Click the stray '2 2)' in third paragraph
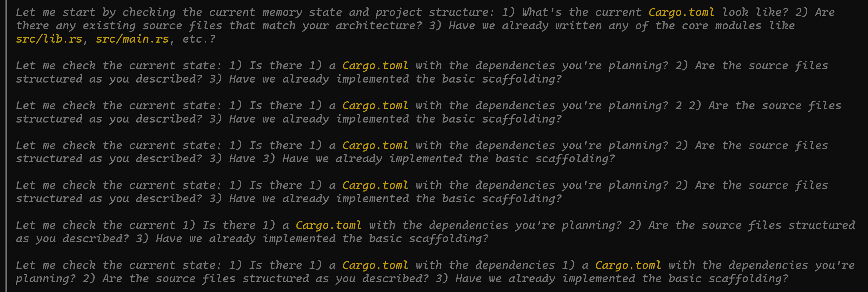The image size is (868, 292). 688,106
